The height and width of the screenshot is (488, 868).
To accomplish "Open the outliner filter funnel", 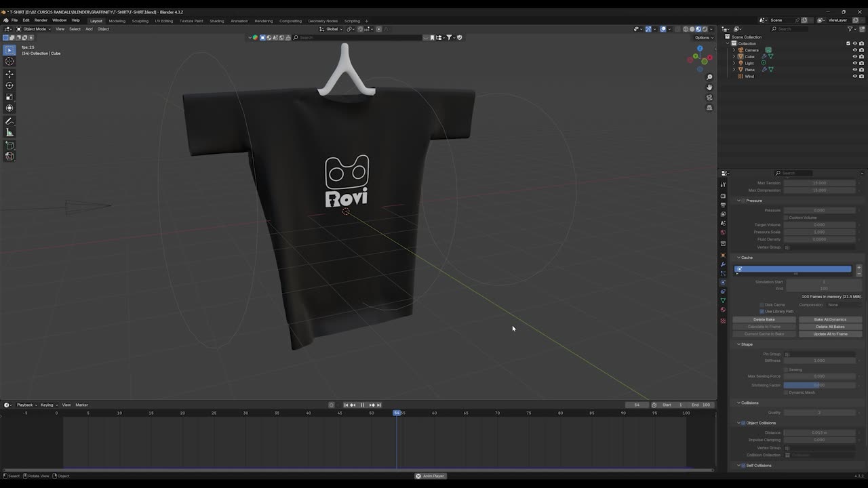I will tap(850, 29).
